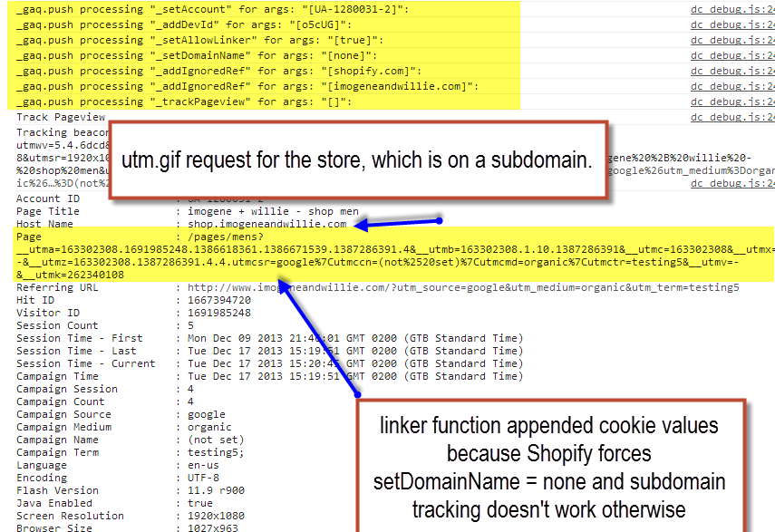Screen dimensions: 775x532
Task: Open dc_debug.js link on the Track Pageview row
Action: click(x=732, y=117)
